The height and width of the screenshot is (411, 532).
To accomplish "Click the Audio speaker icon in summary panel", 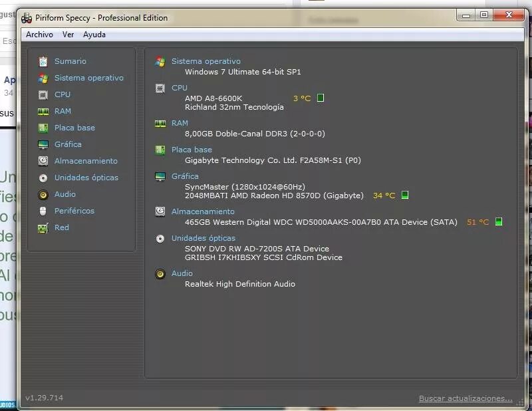I will [160, 273].
